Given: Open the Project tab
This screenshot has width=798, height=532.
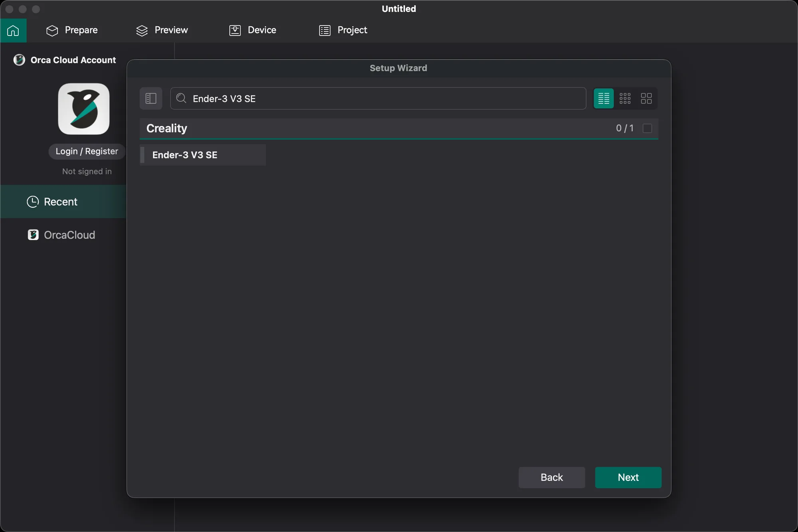Looking at the screenshot, I should tap(343, 30).
